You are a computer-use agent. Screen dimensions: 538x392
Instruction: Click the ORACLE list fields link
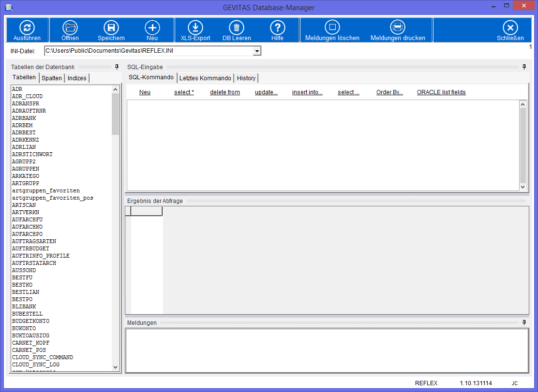(x=441, y=92)
